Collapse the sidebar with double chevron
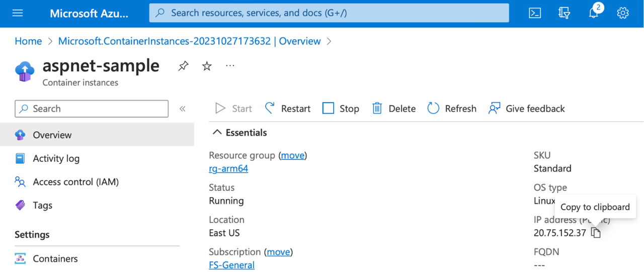The height and width of the screenshot is (272, 644). click(x=183, y=109)
